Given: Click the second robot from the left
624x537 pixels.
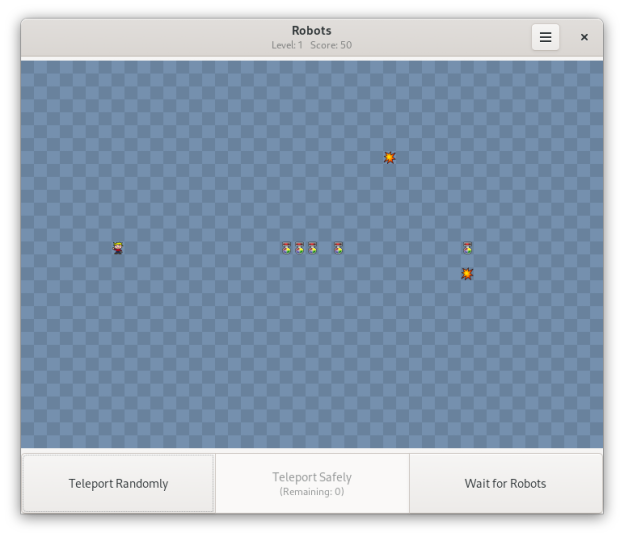Looking at the screenshot, I should click(299, 248).
